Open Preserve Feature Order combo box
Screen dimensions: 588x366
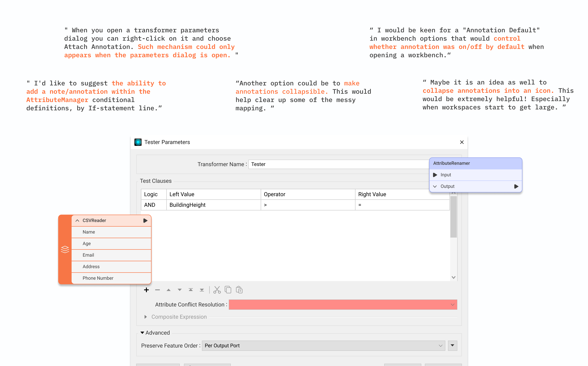point(323,345)
